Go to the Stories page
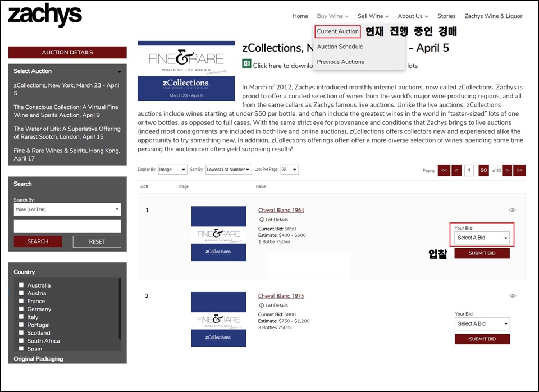 (446, 16)
